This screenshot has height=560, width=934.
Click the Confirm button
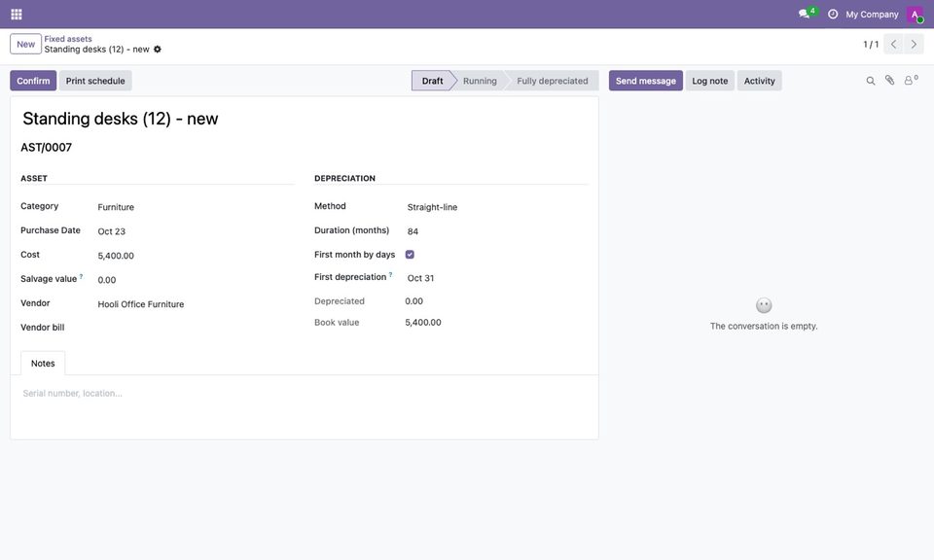33,81
